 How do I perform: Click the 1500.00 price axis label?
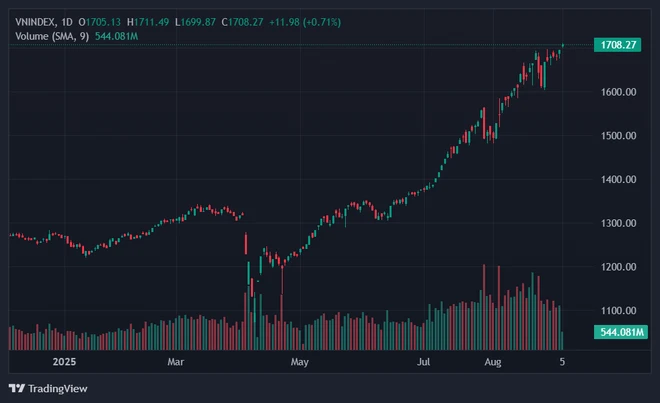(x=618, y=136)
